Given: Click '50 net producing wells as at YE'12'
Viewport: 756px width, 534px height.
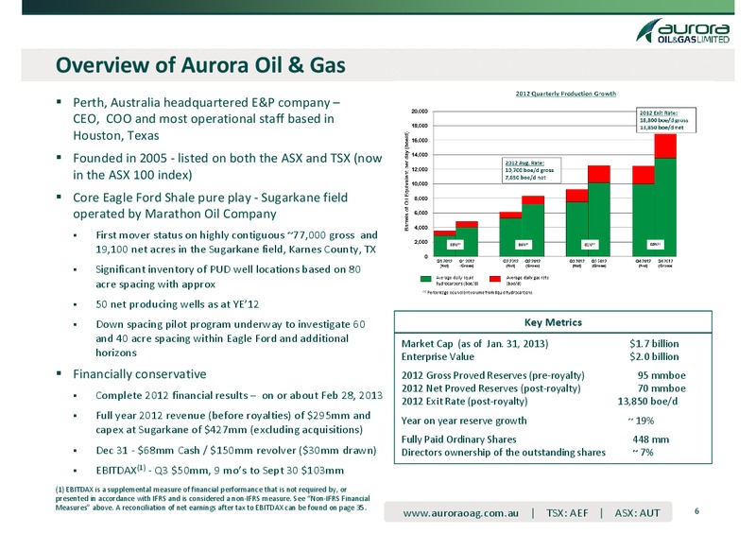Looking at the screenshot, I should coord(178,304).
